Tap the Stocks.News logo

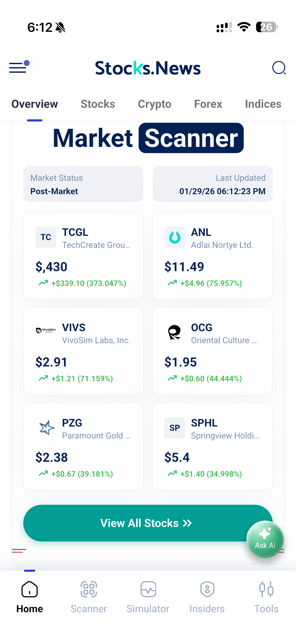[x=148, y=68]
